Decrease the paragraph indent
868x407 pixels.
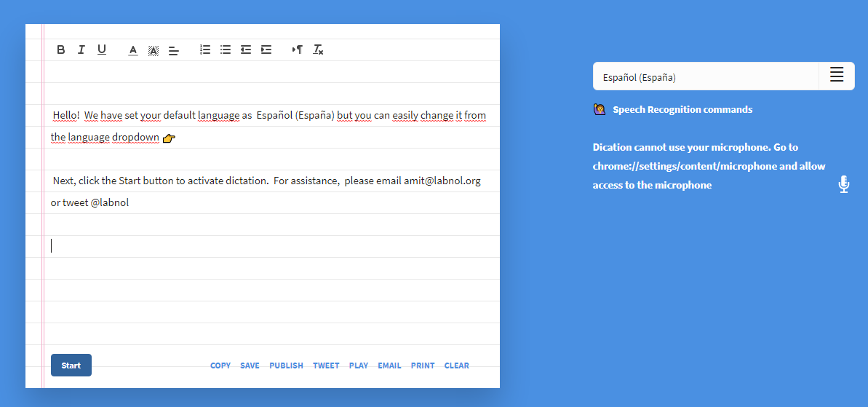point(246,50)
